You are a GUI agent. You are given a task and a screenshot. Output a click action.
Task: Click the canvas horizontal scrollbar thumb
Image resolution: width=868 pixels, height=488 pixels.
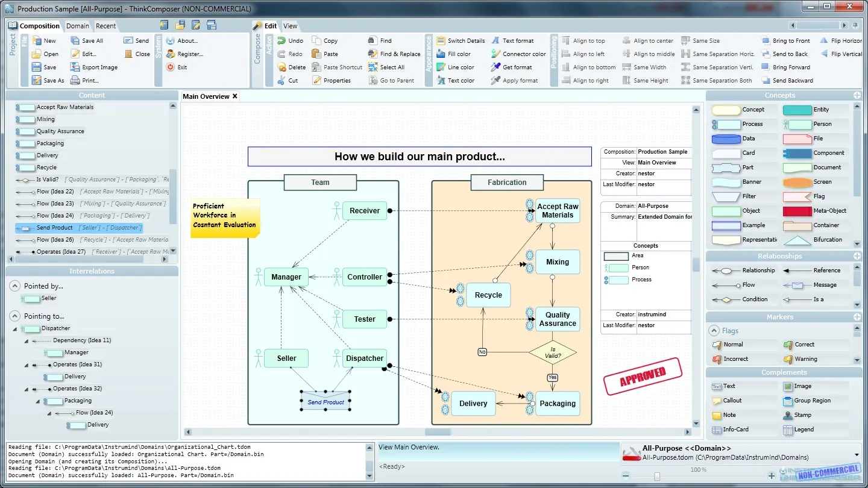(x=438, y=432)
